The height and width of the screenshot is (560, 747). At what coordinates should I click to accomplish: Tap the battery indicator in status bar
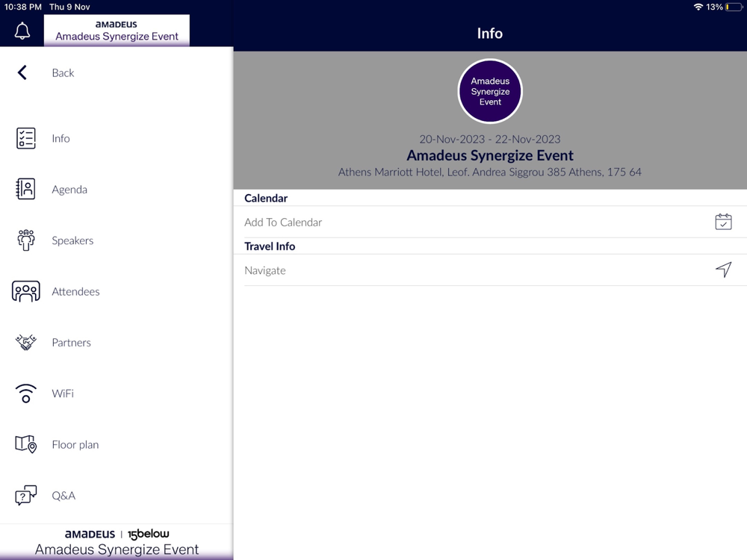click(734, 7)
